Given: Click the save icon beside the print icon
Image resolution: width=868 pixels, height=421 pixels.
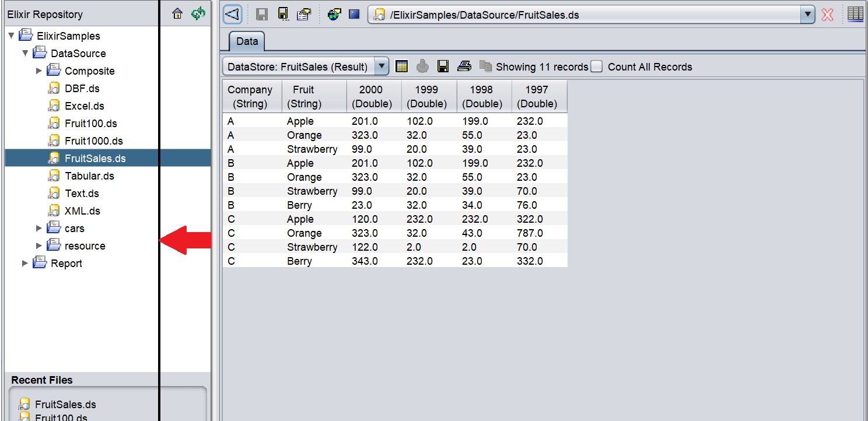Looking at the screenshot, I should (x=443, y=66).
